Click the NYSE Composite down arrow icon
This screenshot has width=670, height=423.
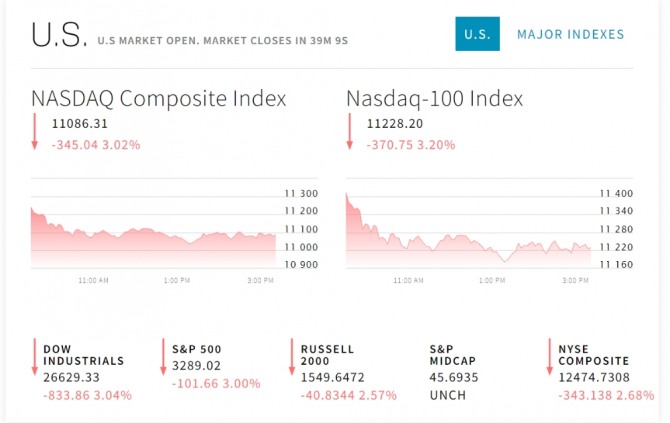point(550,357)
